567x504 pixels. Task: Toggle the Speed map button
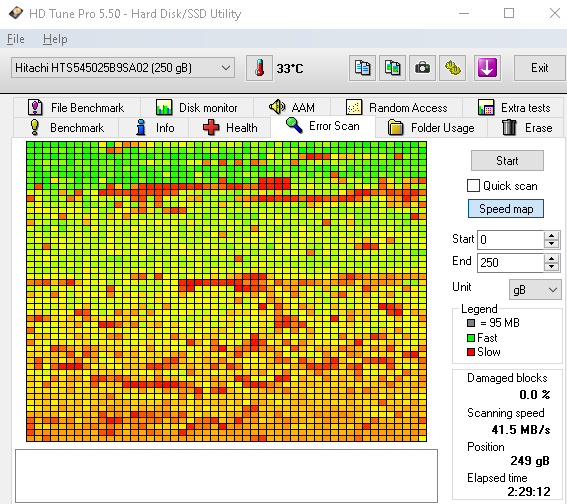click(x=506, y=209)
